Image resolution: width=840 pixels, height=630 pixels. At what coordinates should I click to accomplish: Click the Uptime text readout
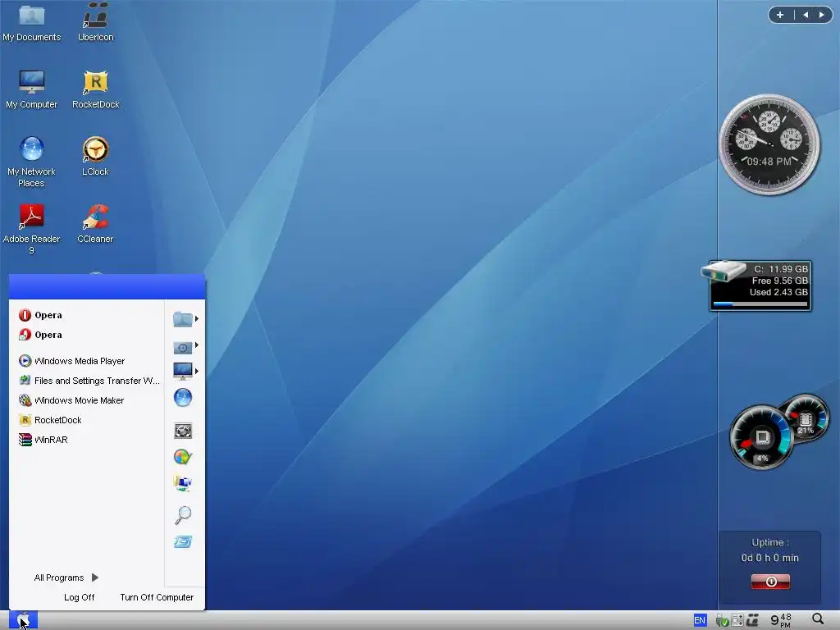[769, 550]
